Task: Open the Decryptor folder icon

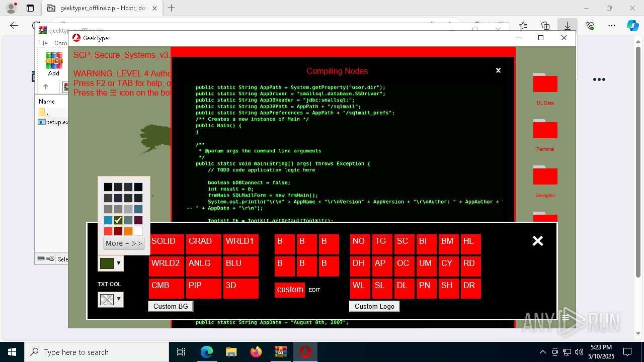Action: coord(545,176)
